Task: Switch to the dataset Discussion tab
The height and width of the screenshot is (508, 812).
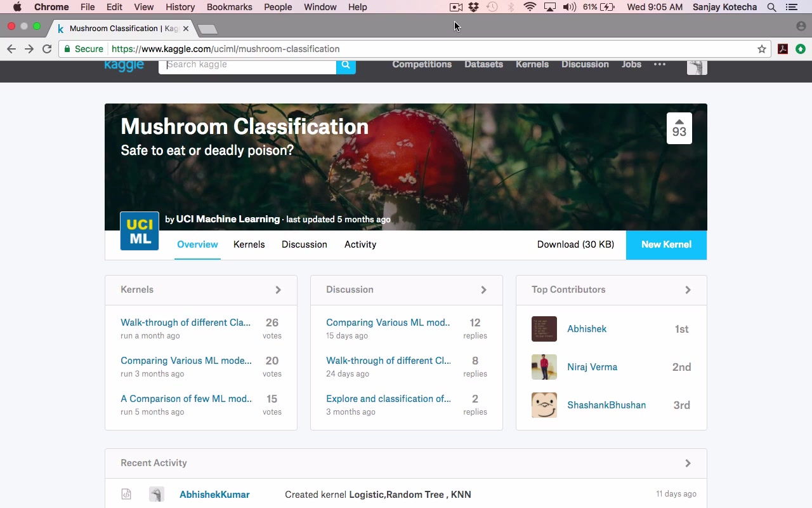Action: click(x=304, y=244)
